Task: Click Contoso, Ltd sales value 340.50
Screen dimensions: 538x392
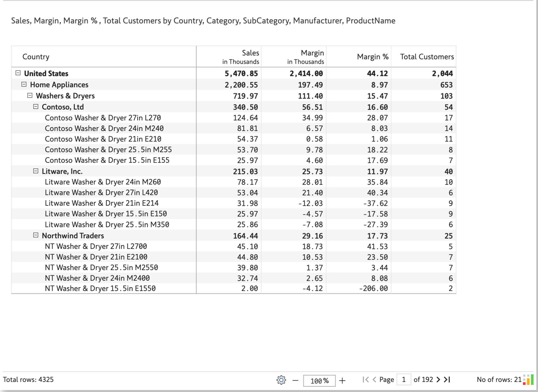Action: [245, 107]
